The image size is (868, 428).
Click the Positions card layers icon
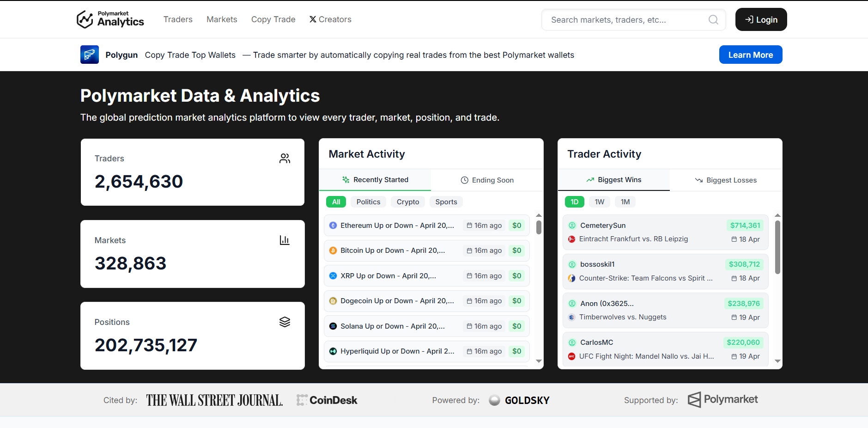click(285, 322)
